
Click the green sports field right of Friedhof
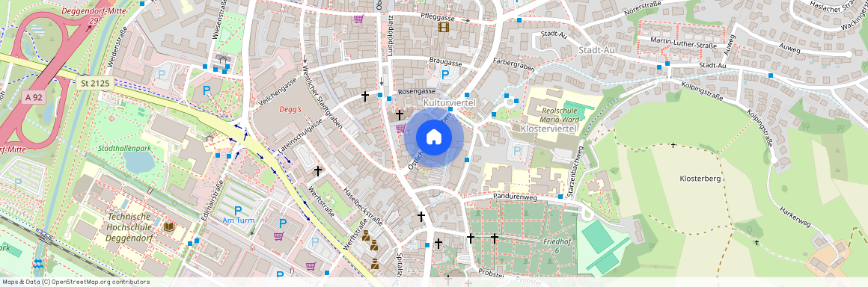[x=597, y=236]
